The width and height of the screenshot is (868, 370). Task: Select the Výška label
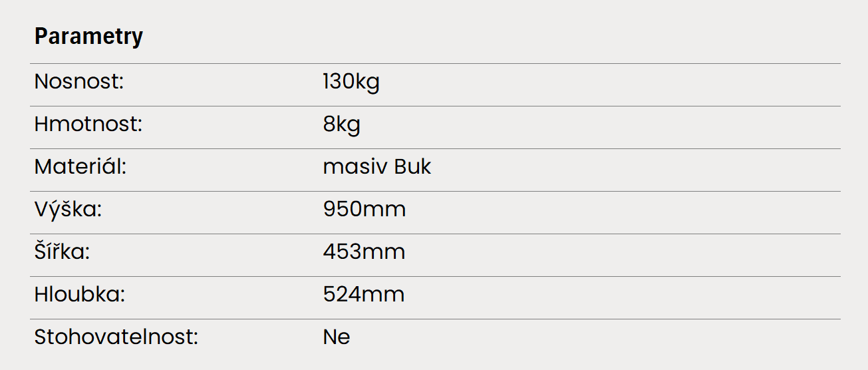pyautogui.click(x=68, y=210)
